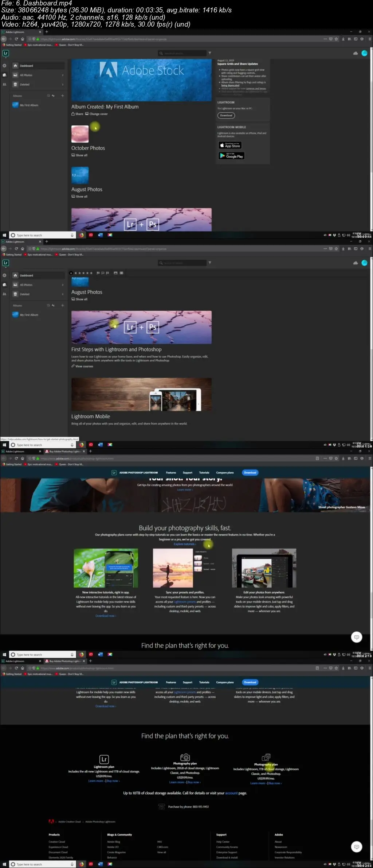Viewport: 373px width, 868px height.
Task: Open the Word taskbar icon in fourth frame
Action: [x=100, y=864]
